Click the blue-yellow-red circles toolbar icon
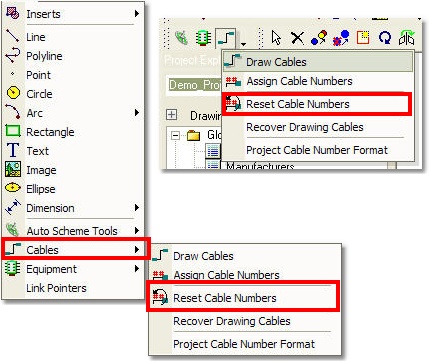The image size is (429, 363). [x=319, y=38]
